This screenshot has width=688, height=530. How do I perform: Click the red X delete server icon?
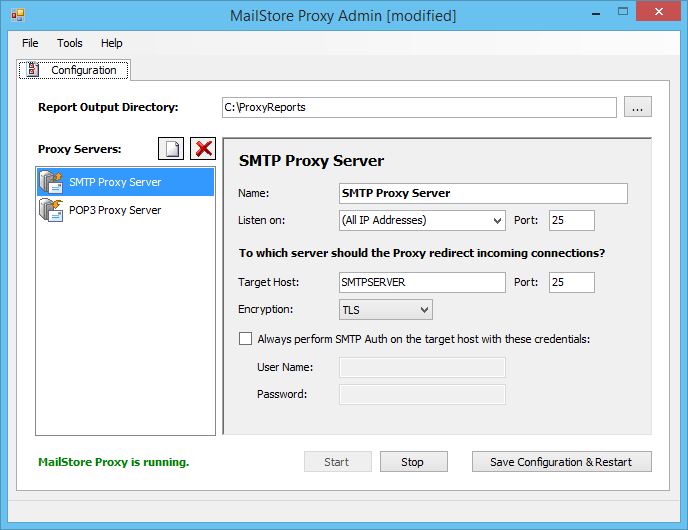pyautogui.click(x=204, y=149)
